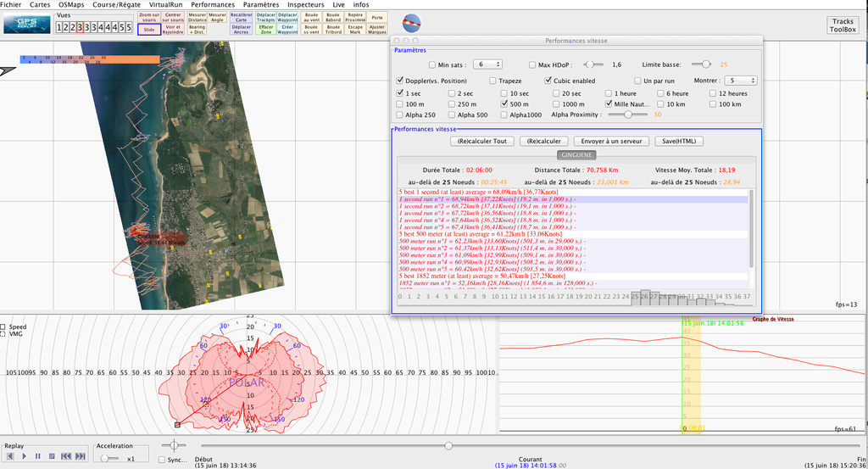This screenshot has height=469, width=868.
Task: Select the Déplacer Trackpts tool
Action: click(x=265, y=17)
